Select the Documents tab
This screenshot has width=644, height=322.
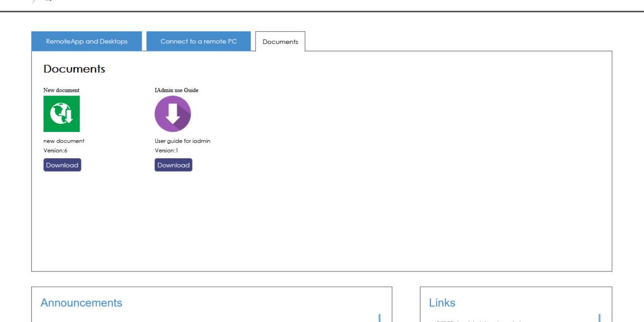pyautogui.click(x=280, y=42)
